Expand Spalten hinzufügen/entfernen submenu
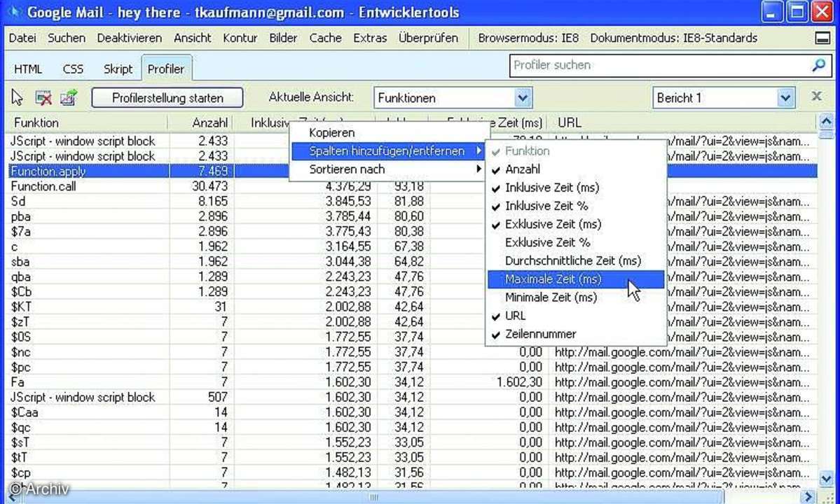Image resolution: width=840 pixels, height=504 pixels. click(x=389, y=151)
